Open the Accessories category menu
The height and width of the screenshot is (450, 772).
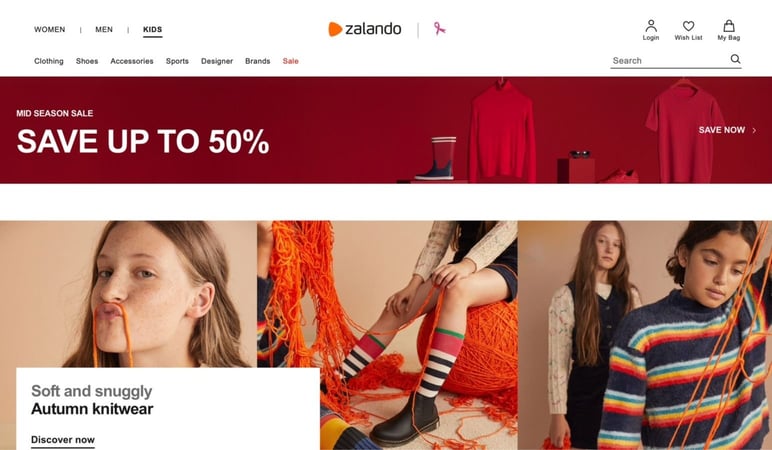(x=132, y=61)
